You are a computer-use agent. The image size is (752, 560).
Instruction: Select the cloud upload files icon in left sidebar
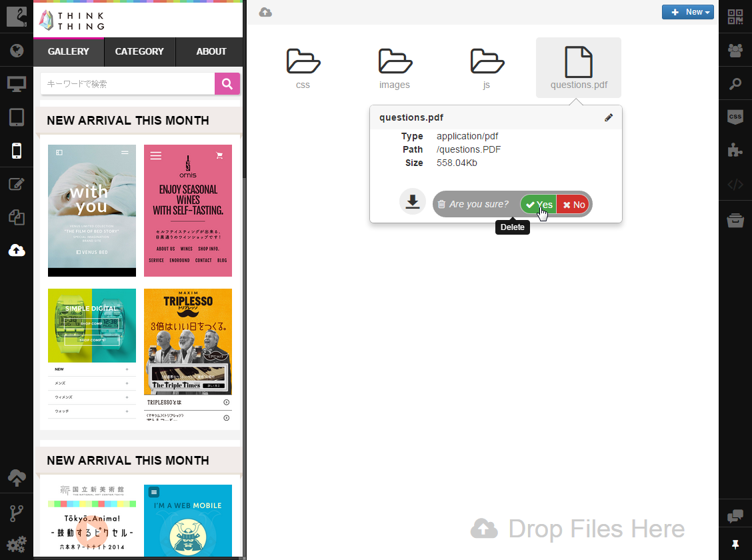point(17,250)
